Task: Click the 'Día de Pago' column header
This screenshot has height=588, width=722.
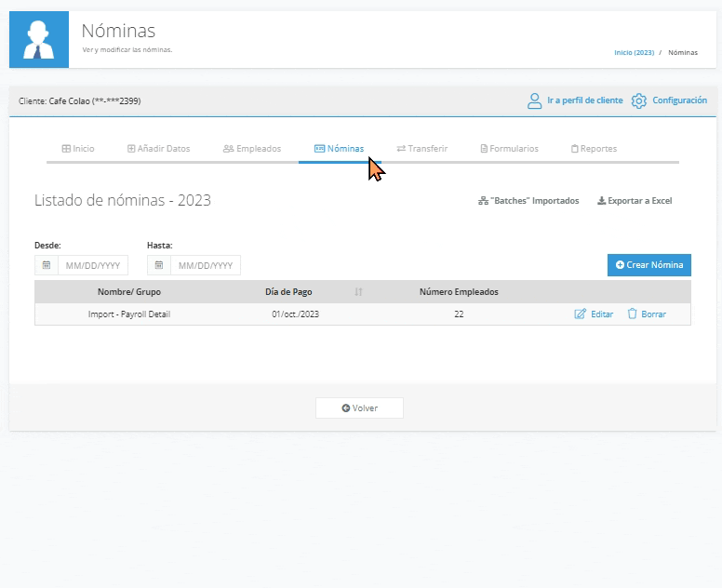Action: [x=288, y=292]
